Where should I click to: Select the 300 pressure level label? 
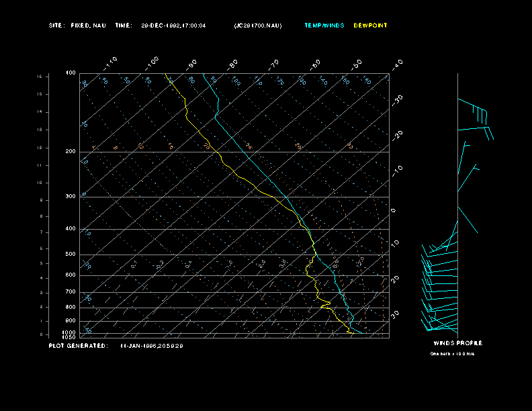tap(71, 197)
